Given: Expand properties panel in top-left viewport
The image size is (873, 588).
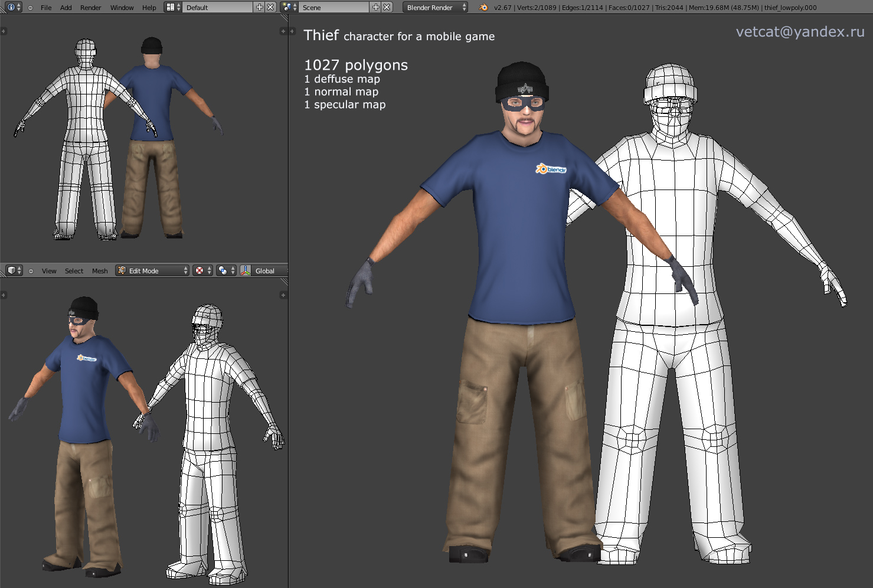Looking at the screenshot, I should (283, 31).
